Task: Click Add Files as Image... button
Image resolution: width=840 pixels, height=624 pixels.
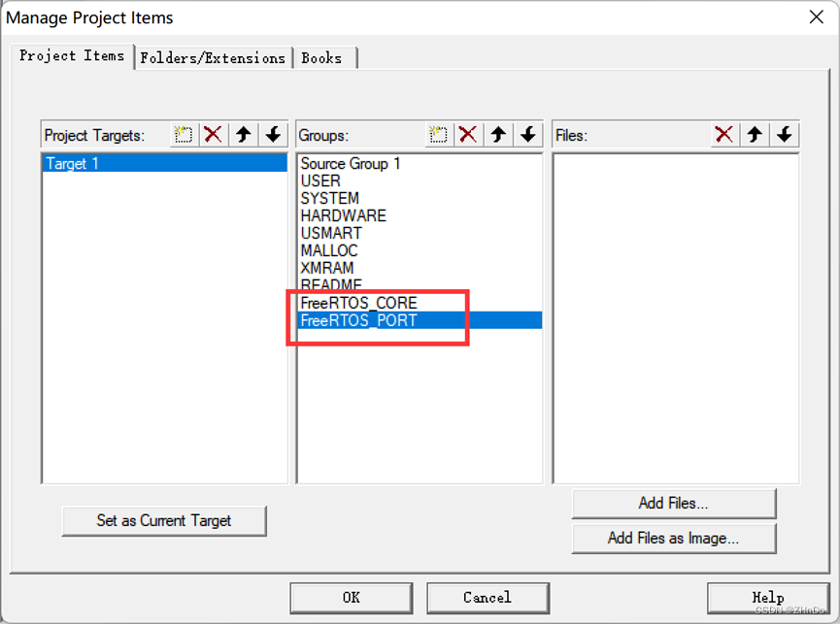Action: [673, 539]
